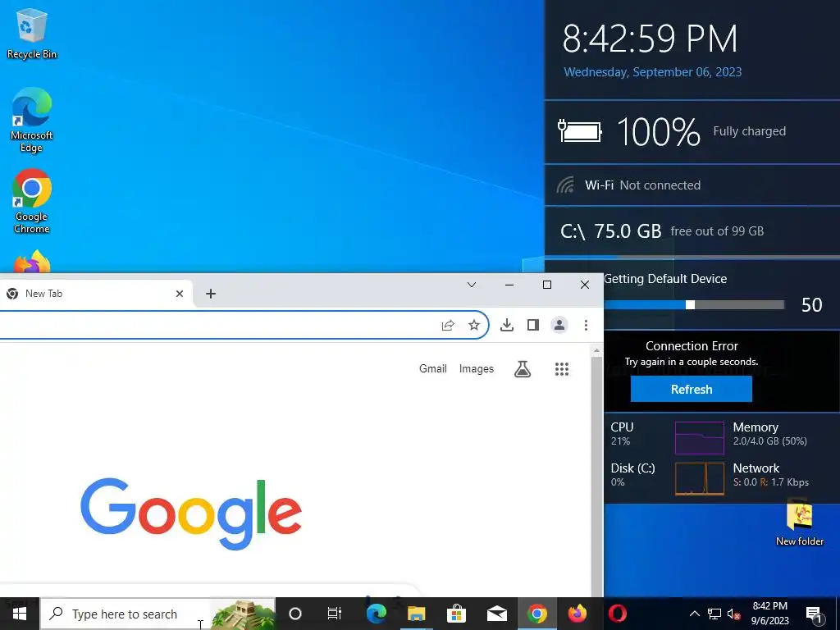This screenshot has width=840, height=630.
Task: Switch to Chrome on the taskbar
Action: 536,614
